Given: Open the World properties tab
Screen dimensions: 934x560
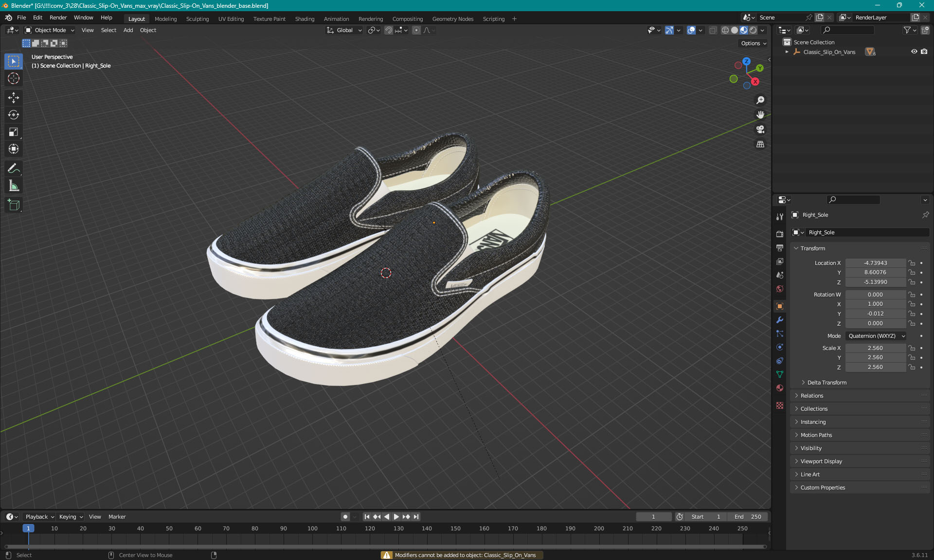Looking at the screenshot, I should (780, 289).
